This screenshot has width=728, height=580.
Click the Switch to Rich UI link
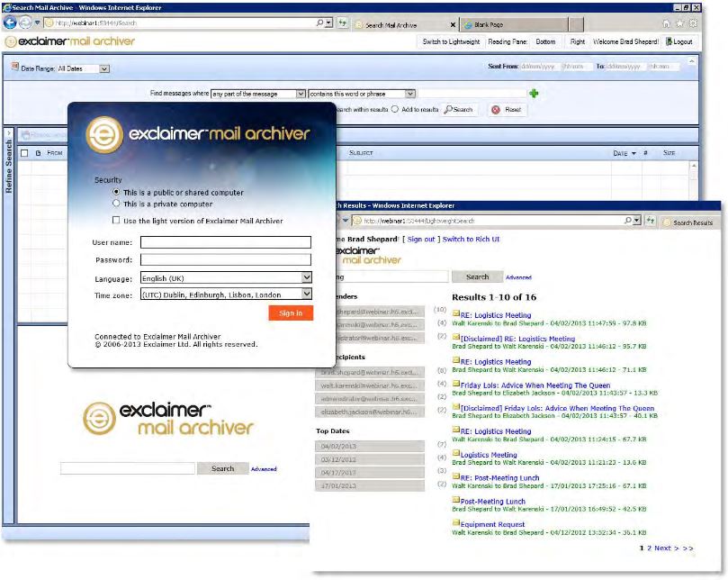pyautogui.click(x=471, y=239)
